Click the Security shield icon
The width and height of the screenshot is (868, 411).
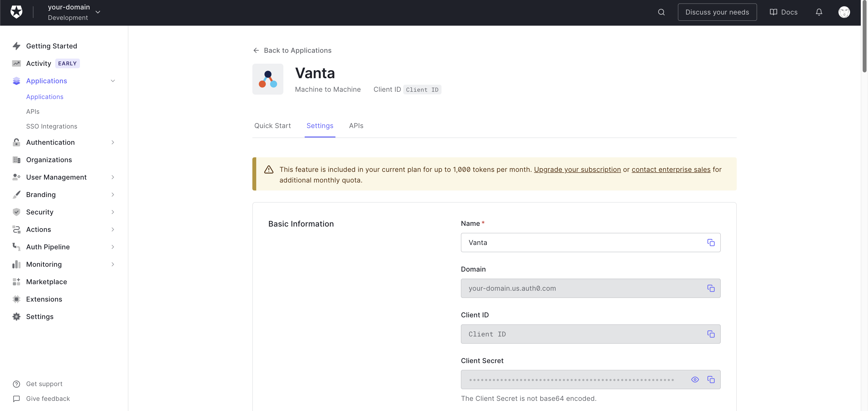16,212
